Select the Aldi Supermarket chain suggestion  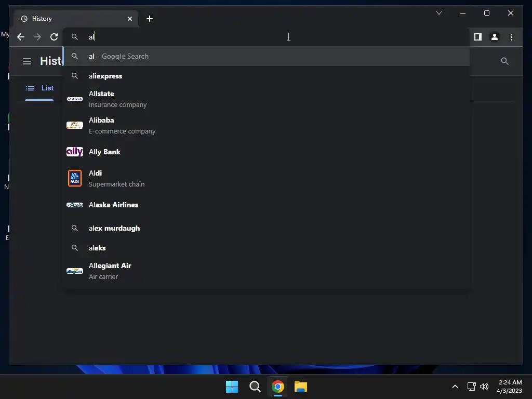coord(267,179)
